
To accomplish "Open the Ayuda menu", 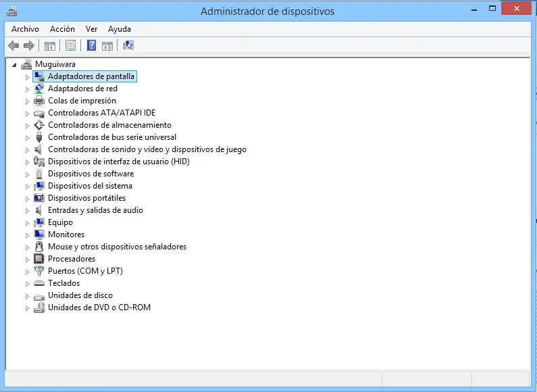I will (120, 29).
